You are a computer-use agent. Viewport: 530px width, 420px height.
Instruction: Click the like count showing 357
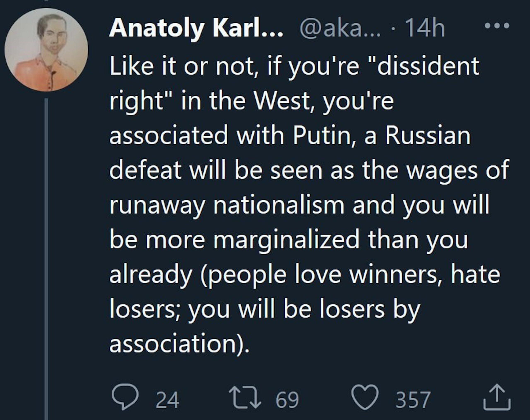pyautogui.click(x=413, y=400)
